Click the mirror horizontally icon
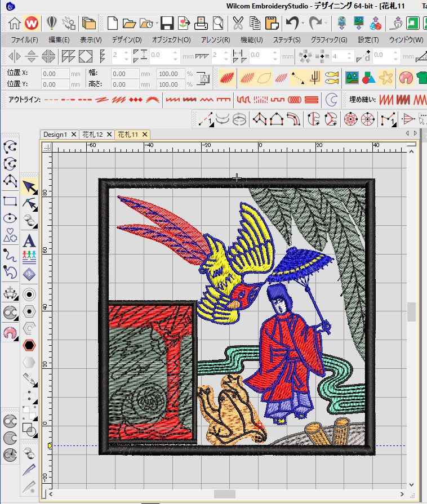The height and width of the screenshot is (504, 427). pyautogui.click(x=14, y=56)
